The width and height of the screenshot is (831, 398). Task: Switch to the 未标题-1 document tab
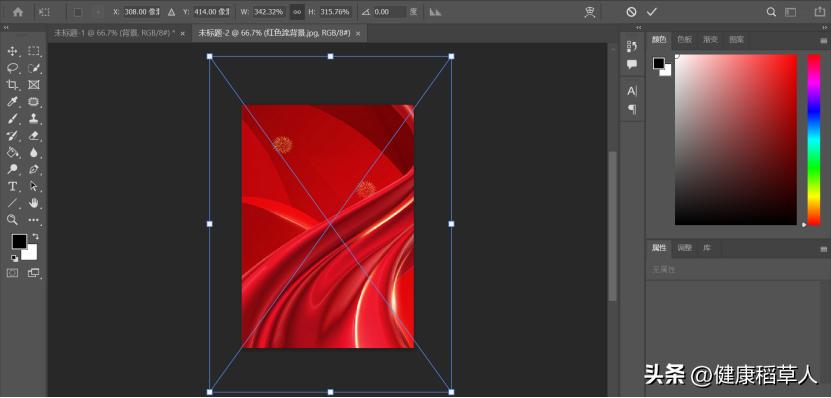click(114, 33)
